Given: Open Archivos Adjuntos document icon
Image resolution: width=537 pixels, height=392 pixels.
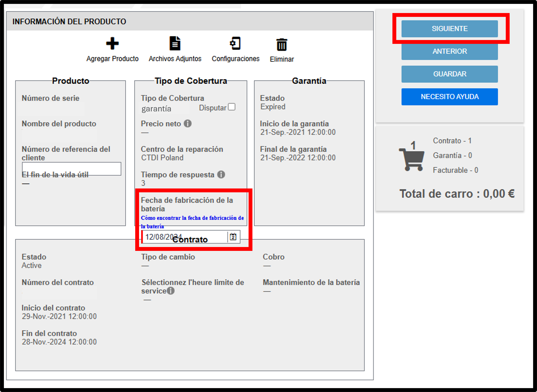Looking at the screenshot, I should point(175,43).
